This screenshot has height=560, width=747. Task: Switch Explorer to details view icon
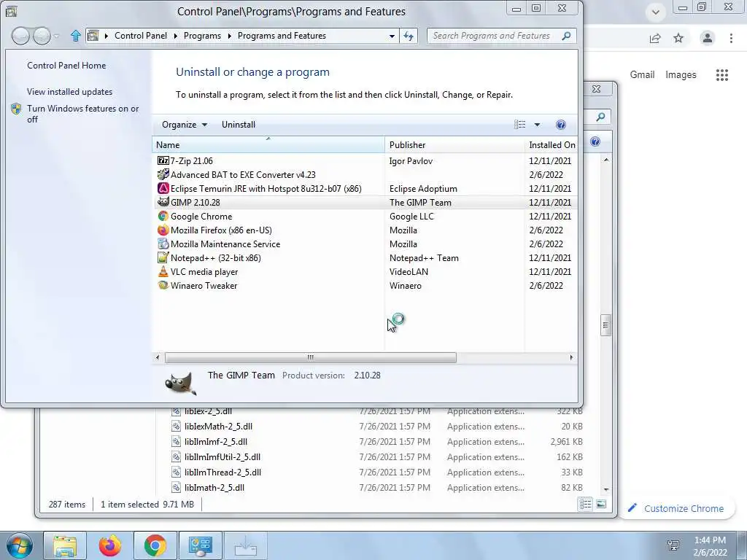coord(586,505)
